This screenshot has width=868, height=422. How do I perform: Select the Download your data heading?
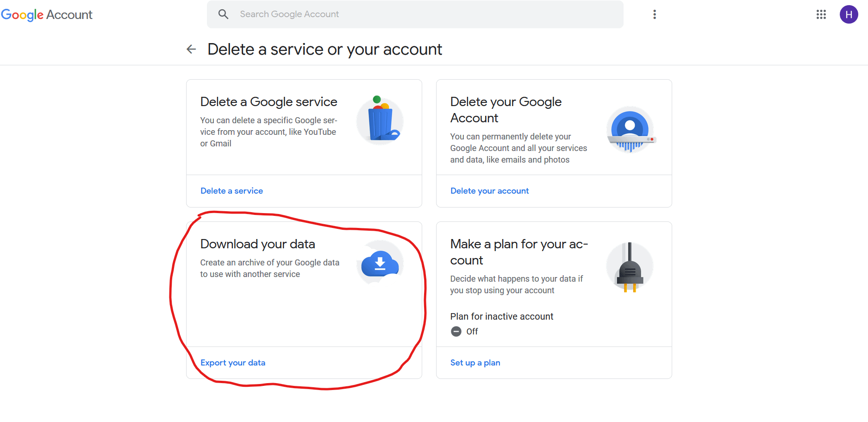click(x=258, y=244)
